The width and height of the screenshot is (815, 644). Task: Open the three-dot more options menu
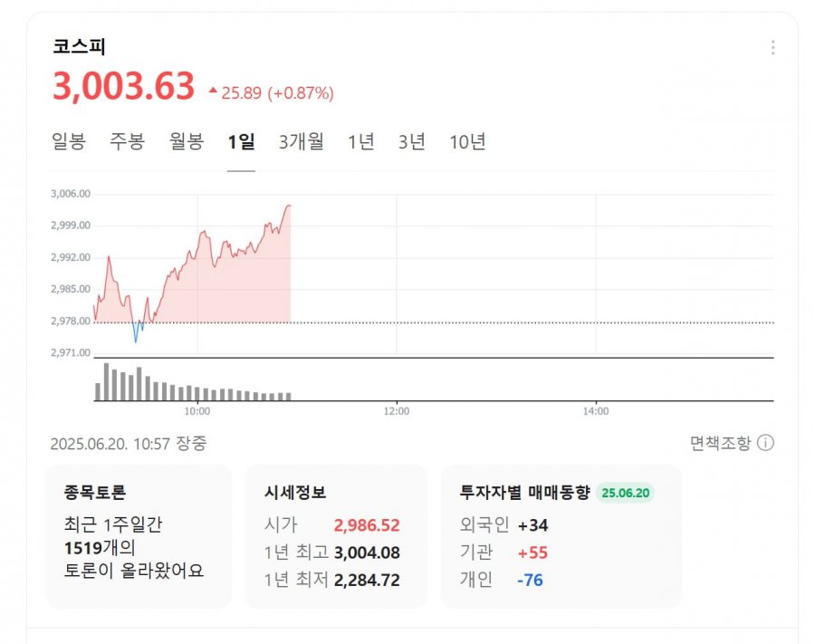[x=773, y=47]
